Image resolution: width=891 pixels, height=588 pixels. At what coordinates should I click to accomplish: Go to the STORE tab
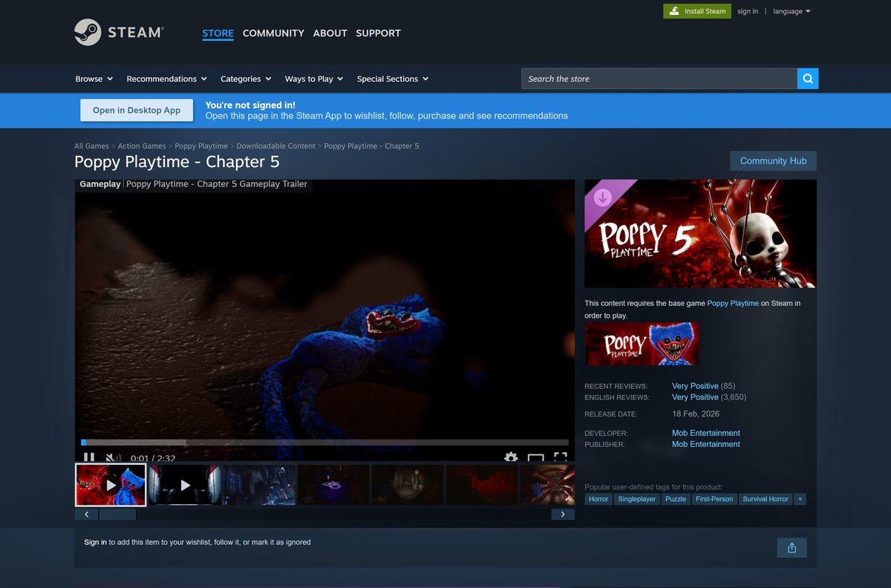(x=218, y=33)
